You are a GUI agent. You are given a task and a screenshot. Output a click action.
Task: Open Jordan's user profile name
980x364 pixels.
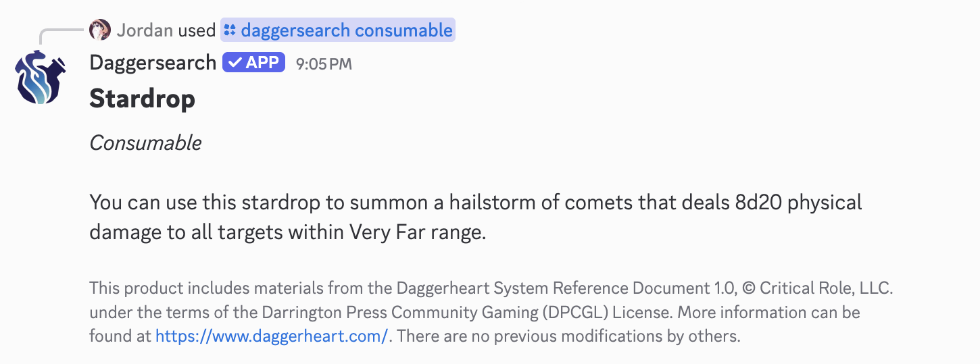pos(145,30)
